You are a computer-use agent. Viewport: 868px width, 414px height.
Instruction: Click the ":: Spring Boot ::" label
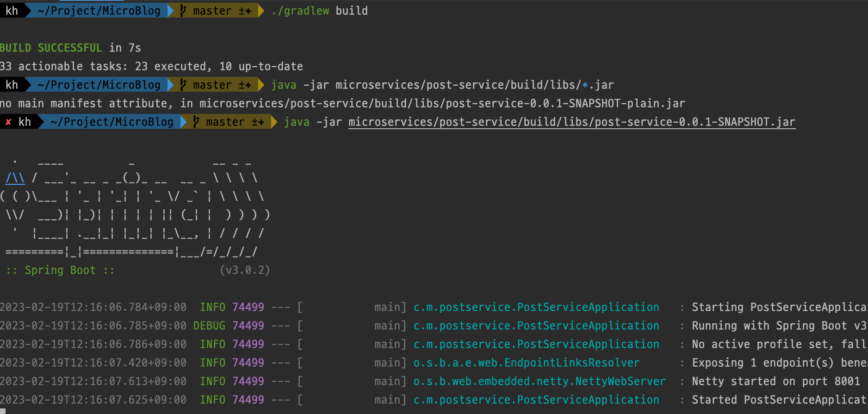[x=60, y=270]
